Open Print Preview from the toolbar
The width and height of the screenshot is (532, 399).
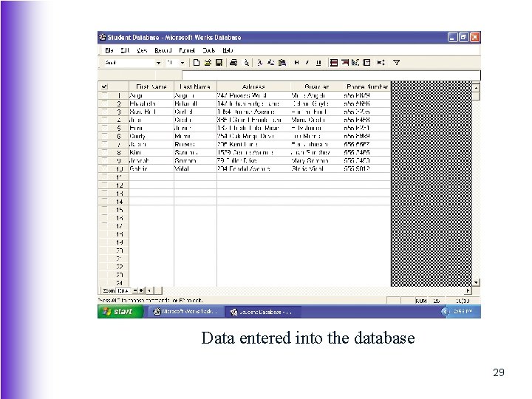click(247, 62)
